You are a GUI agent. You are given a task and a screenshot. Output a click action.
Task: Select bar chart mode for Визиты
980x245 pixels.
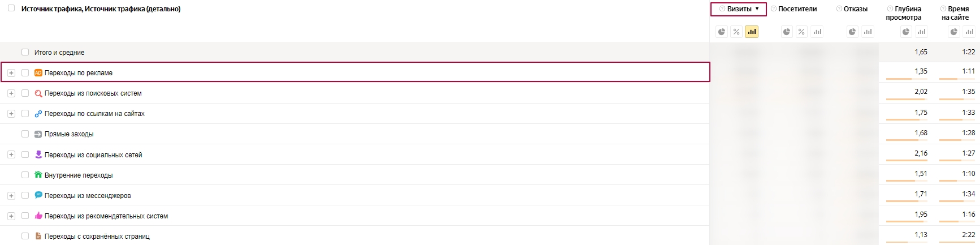(752, 32)
